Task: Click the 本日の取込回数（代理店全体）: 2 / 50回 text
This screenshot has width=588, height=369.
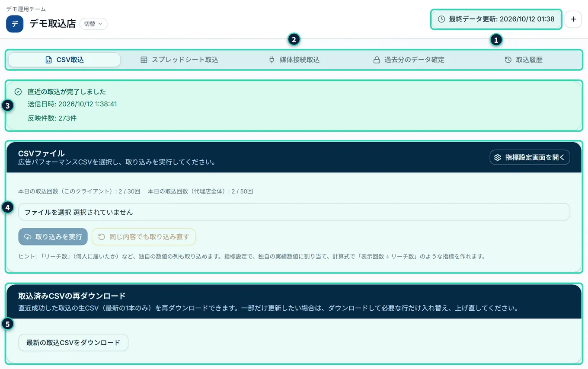Action: (200, 191)
